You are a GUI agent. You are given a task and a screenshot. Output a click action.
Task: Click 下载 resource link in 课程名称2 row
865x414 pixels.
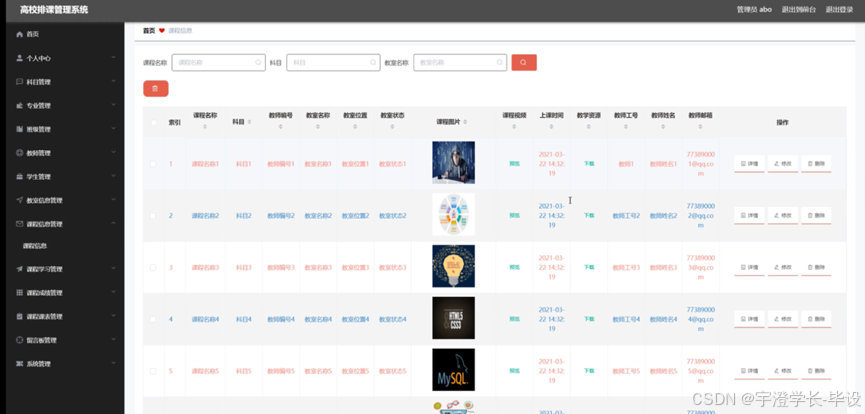click(x=589, y=216)
